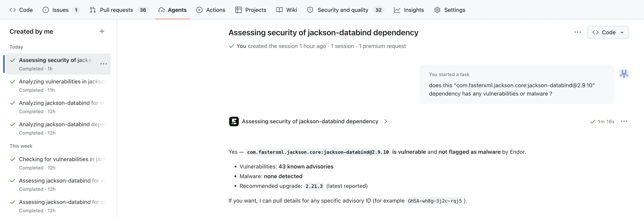Click the Endor agent logo icon
The image size is (644, 218).
click(x=234, y=121)
